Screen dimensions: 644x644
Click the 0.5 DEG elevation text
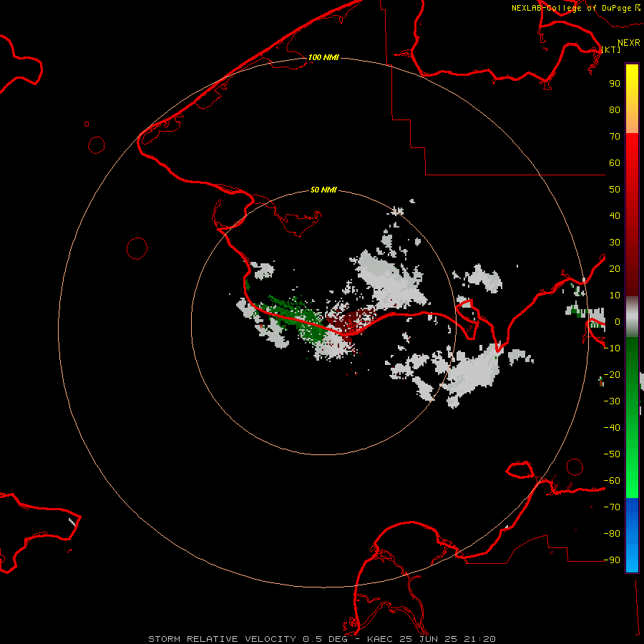[325, 639]
